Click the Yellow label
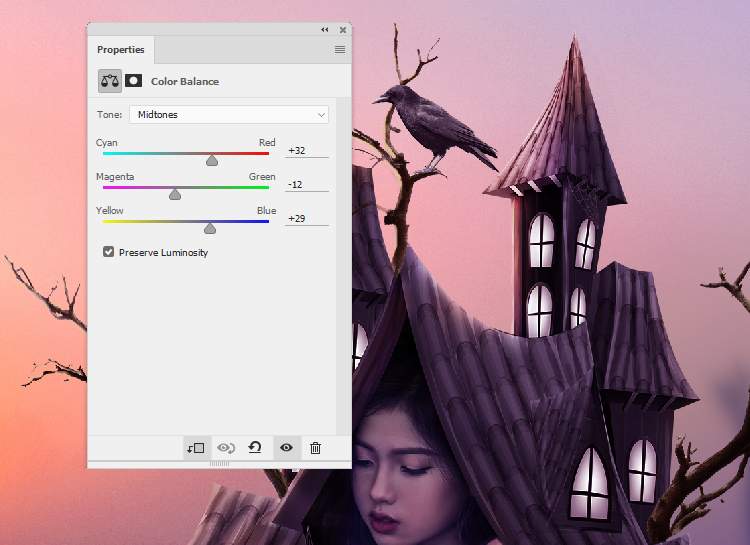Screen dimensions: 750x545 click(x=110, y=211)
